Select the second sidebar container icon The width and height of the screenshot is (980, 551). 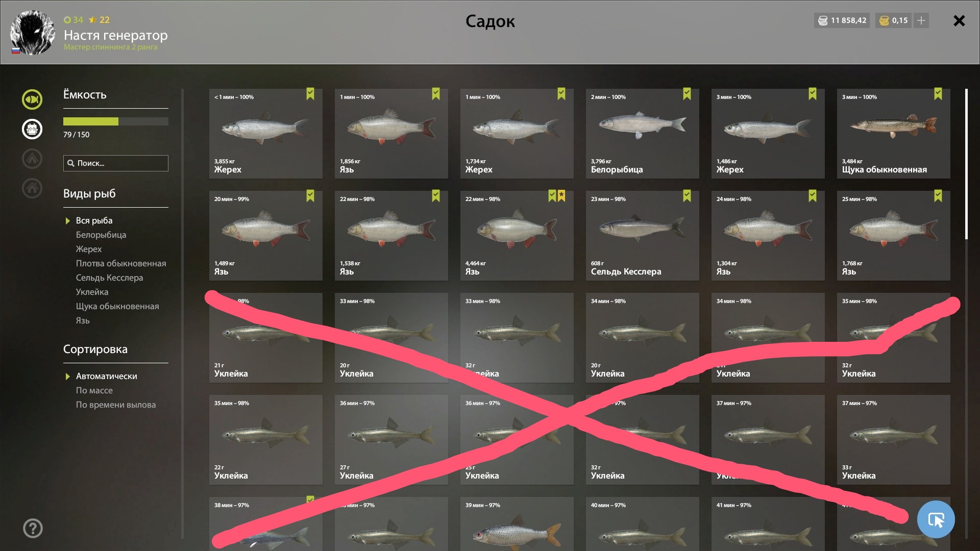tap(32, 129)
